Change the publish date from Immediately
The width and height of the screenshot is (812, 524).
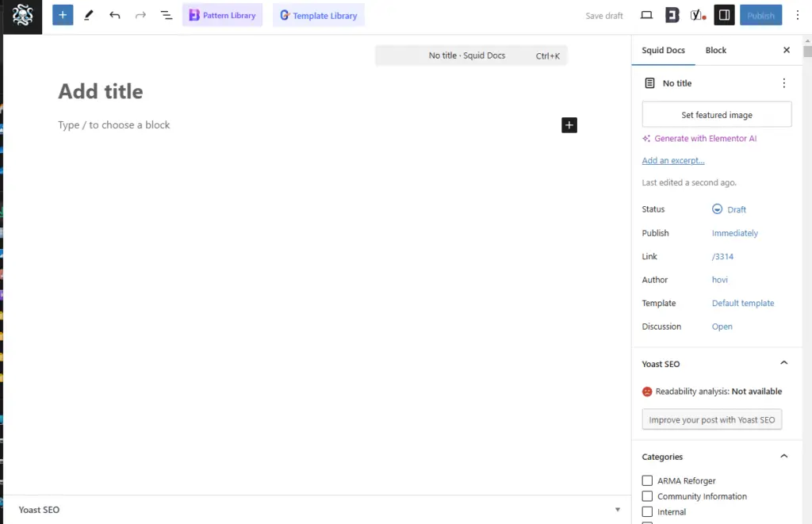[734, 233]
